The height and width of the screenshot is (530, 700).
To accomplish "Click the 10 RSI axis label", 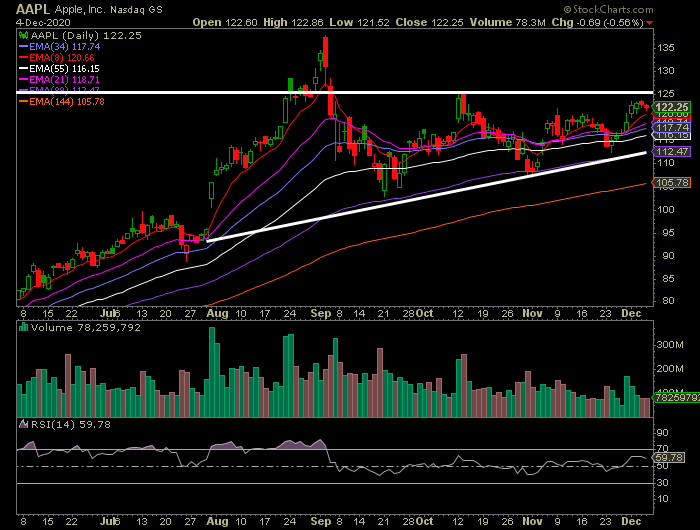I will 662,499.
